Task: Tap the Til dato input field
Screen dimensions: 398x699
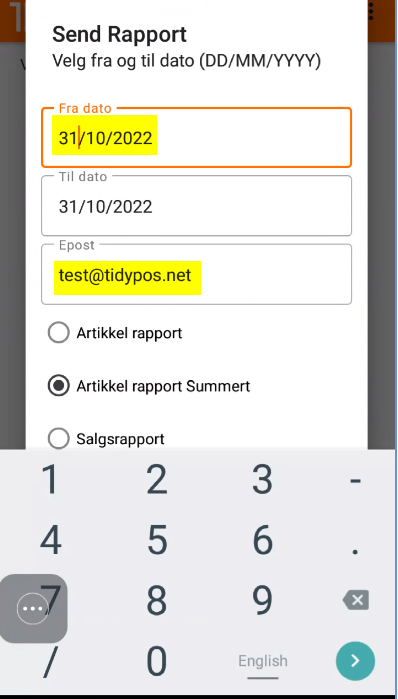Action: click(197, 206)
